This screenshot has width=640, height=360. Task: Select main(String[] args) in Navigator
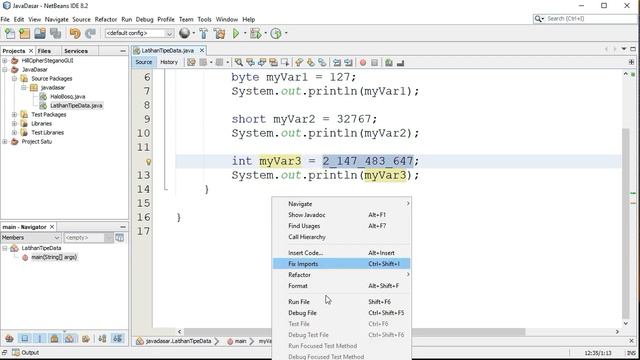[x=54, y=257]
